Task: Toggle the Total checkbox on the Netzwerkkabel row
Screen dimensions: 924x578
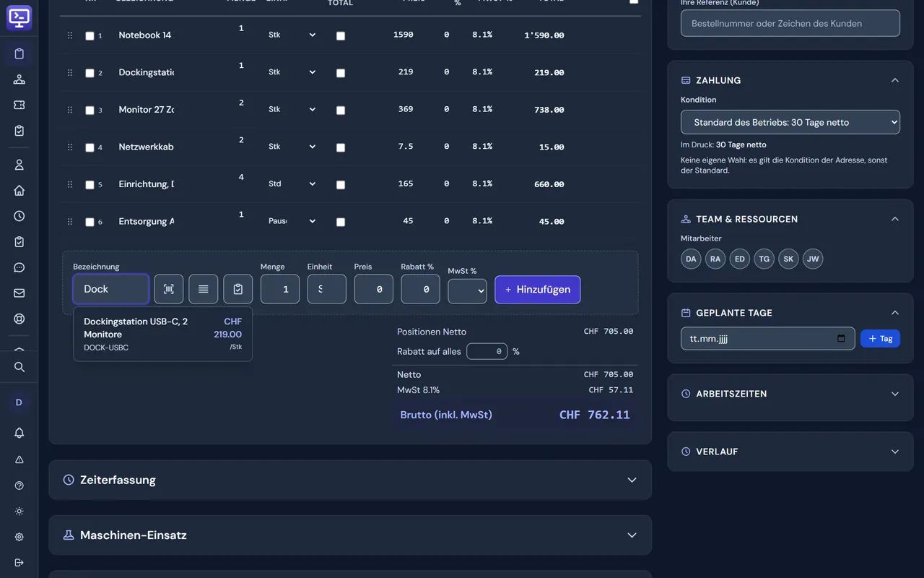Action: pyautogui.click(x=341, y=147)
